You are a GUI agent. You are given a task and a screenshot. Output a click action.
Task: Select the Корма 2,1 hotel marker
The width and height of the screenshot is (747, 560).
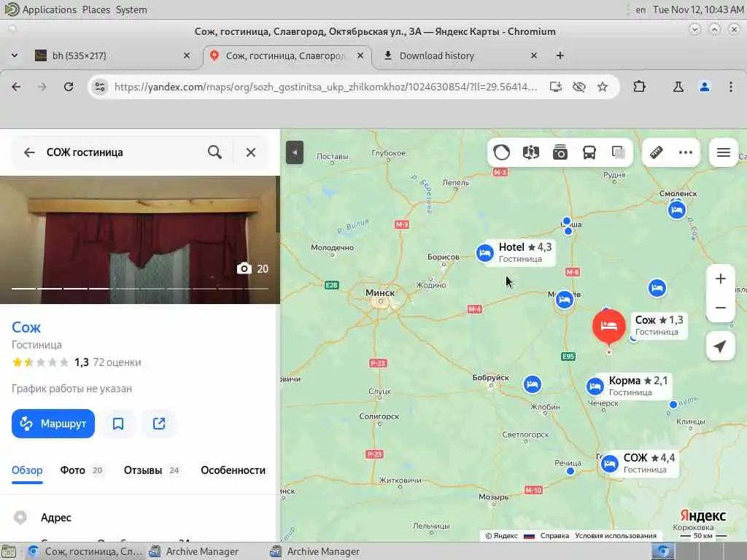(x=595, y=386)
